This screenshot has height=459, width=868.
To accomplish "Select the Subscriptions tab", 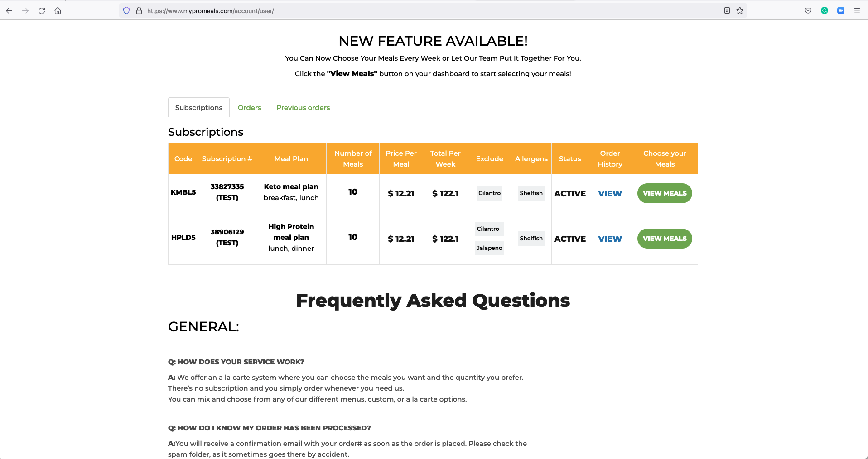I will (x=199, y=108).
